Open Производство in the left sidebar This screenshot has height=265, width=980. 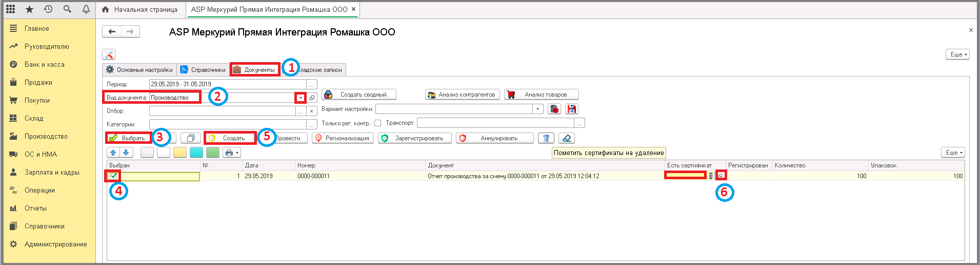click(46, 136)
